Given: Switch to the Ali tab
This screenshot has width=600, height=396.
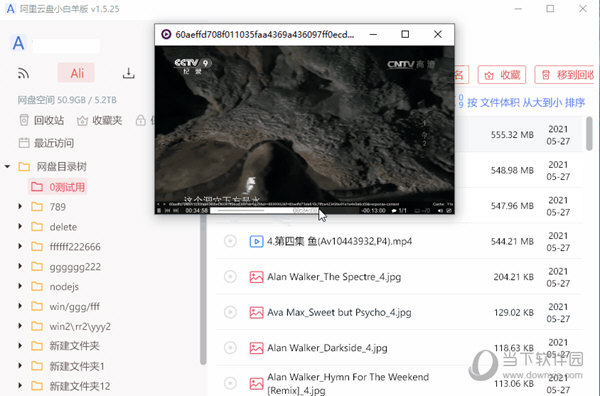Looking at the screenshot, I should pos(77,73).
